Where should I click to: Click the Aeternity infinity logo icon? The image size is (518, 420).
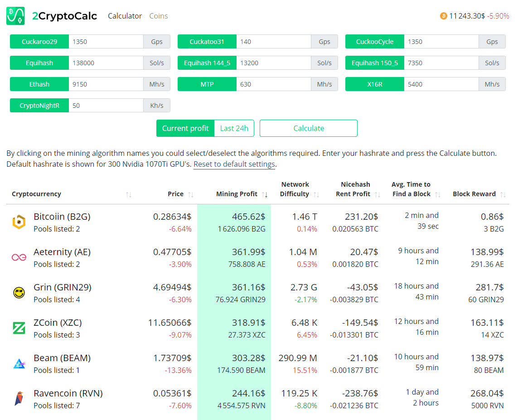pyautogui.click(x=19, y=257)
